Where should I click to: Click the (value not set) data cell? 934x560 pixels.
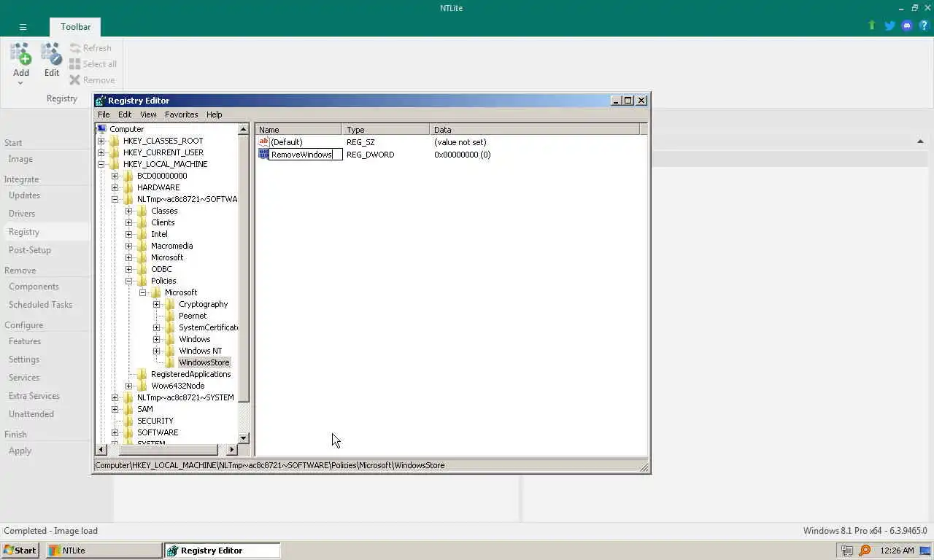click(x=460, y=142)
